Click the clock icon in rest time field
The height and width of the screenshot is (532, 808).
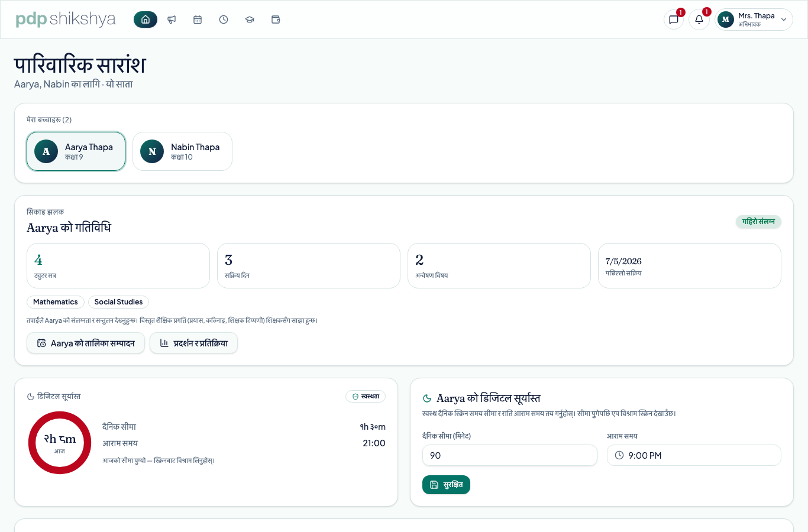click(x=619, y=455)
